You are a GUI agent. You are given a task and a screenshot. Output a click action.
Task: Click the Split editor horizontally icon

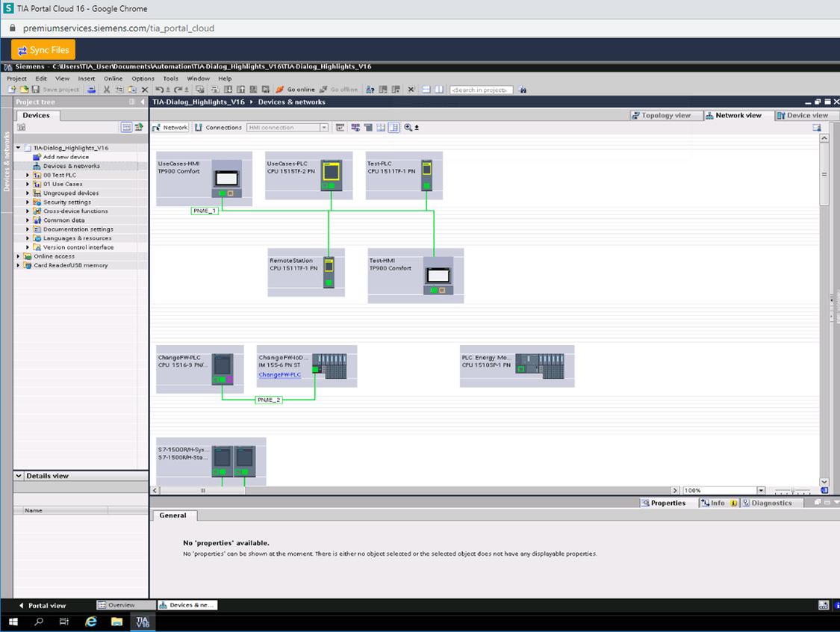426,90
